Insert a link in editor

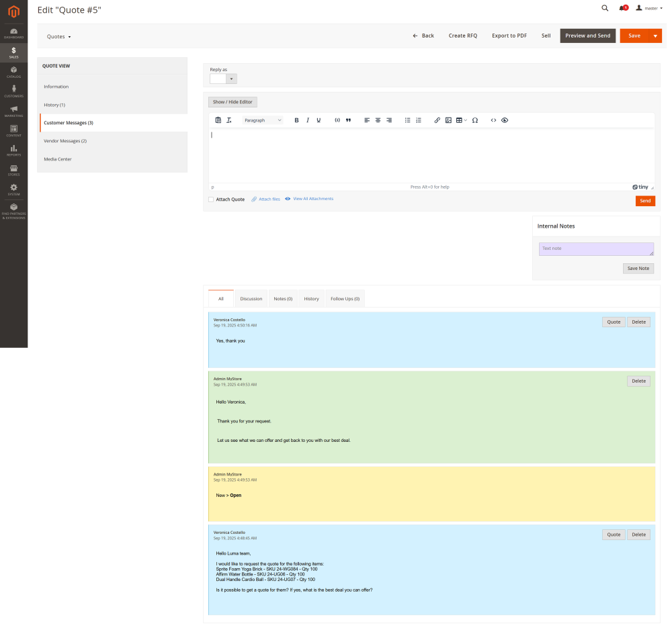[x=437, y=120]
